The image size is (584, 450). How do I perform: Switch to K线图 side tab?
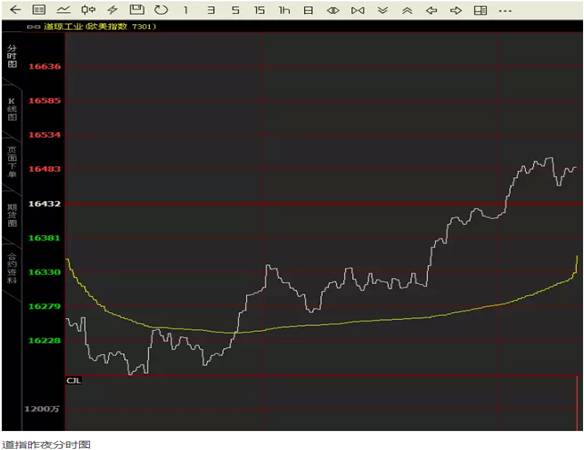coord(12,110)
